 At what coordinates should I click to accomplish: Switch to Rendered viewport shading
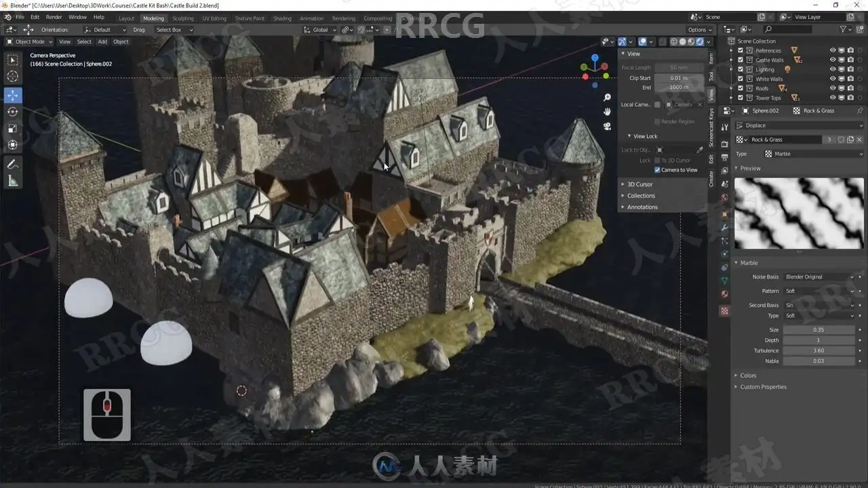coord(700,42)
